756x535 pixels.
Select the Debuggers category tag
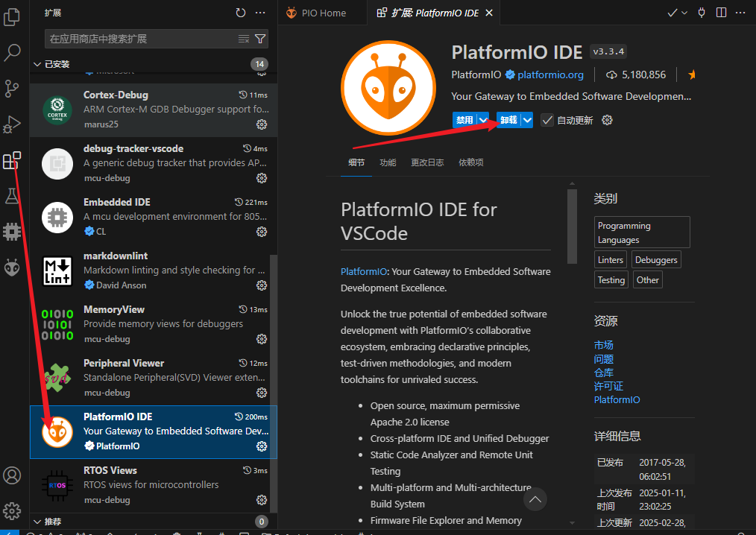pyautogui.click(x=656, y=260)
